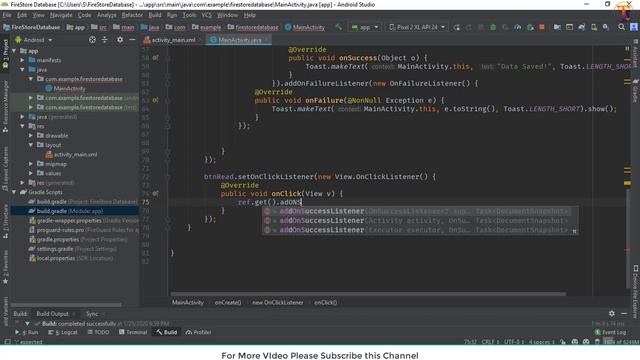The height and width of the screenshot is (360, 640).
Task: Click the SDK Manager toolbar icon
Action: coord(606,27)
